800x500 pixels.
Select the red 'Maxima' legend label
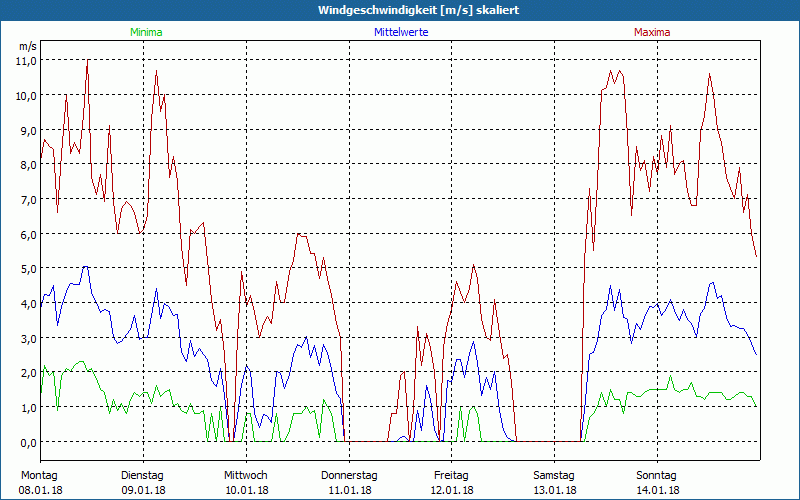click(x=652, y=32)
